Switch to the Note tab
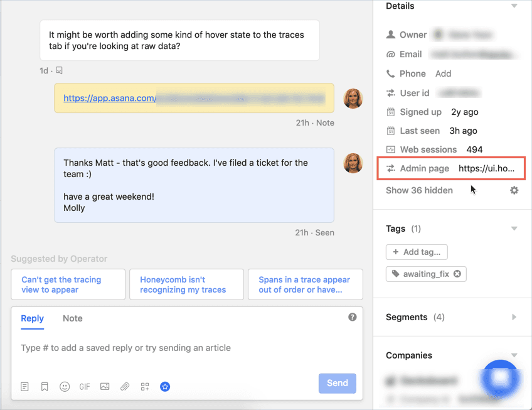 [72, 318]
